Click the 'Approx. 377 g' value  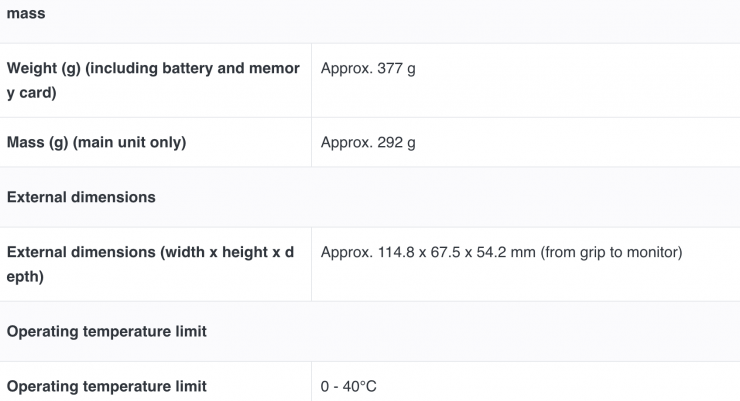tap(368, 69)
